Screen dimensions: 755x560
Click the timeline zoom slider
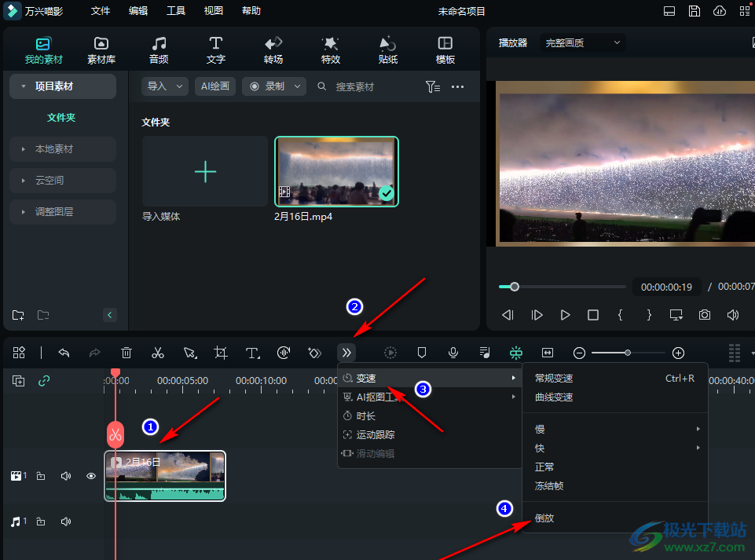coord(629,353)
